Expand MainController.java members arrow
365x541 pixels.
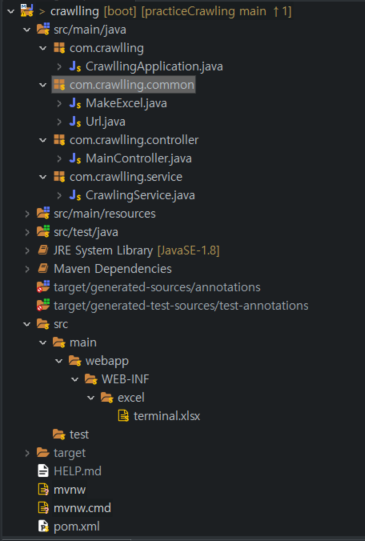click(59, 158)
